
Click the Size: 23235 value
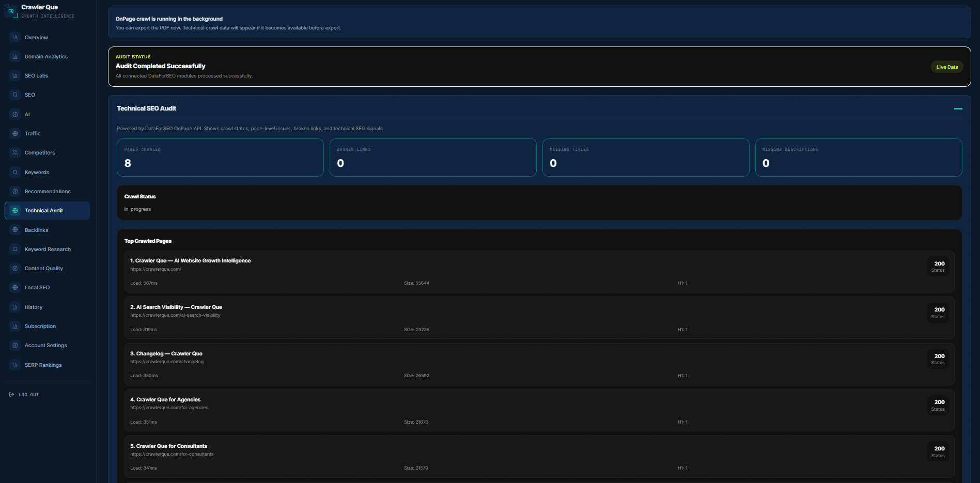coord(416,330)
